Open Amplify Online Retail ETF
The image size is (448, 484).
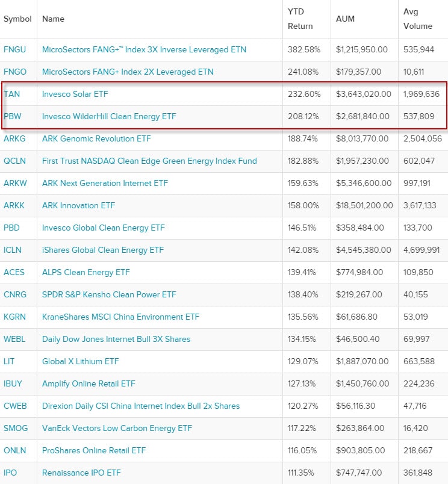click(89, 383)
